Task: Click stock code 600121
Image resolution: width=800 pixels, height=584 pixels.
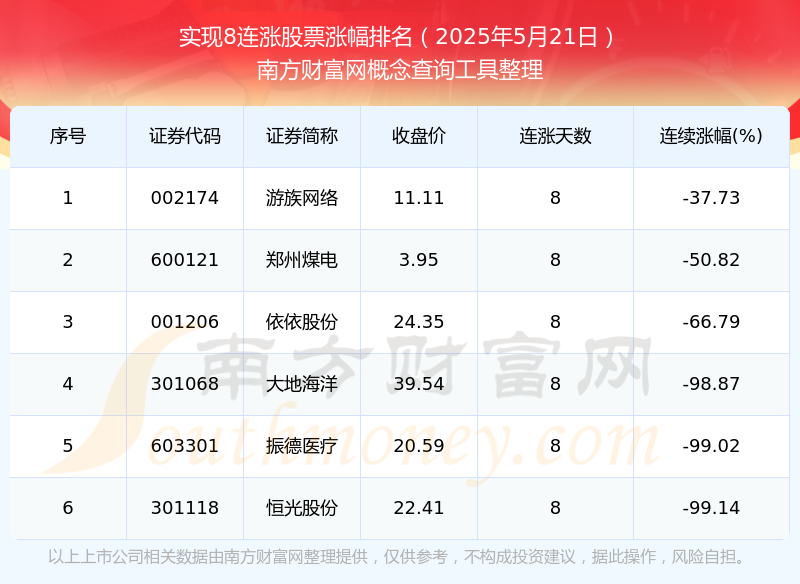Action: [x=185, y=260]
